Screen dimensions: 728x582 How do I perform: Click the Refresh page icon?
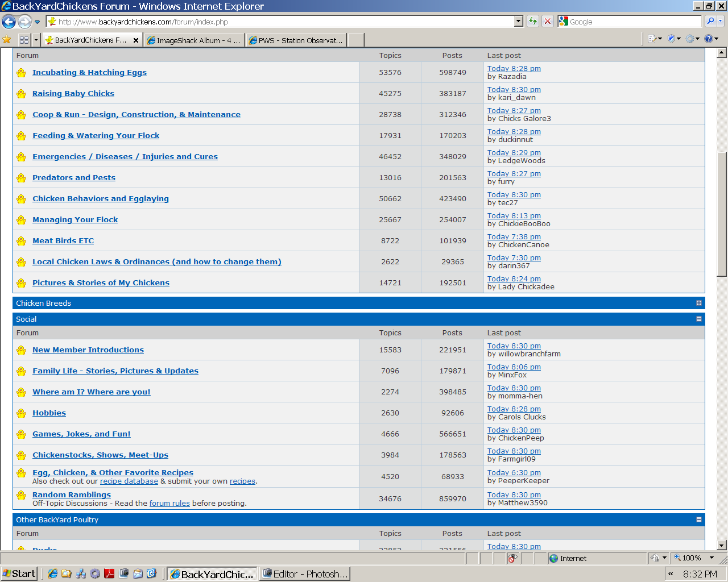click(x=533, y=22)
